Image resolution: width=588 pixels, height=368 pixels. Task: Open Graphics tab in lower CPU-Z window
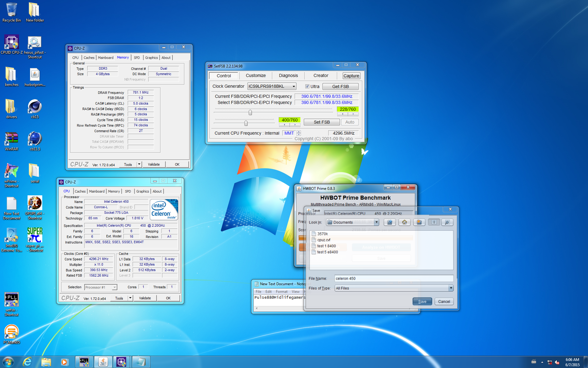tap(143, 191)
